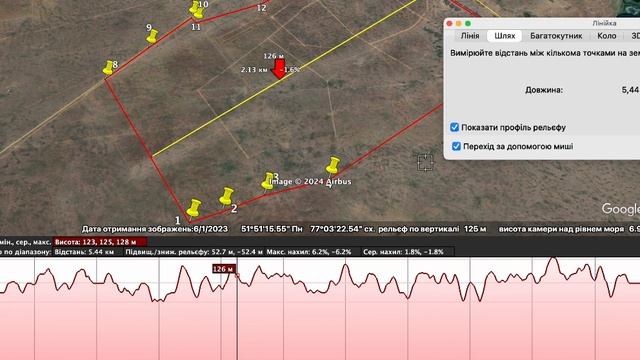Switch to the Лінія tab

470,36
